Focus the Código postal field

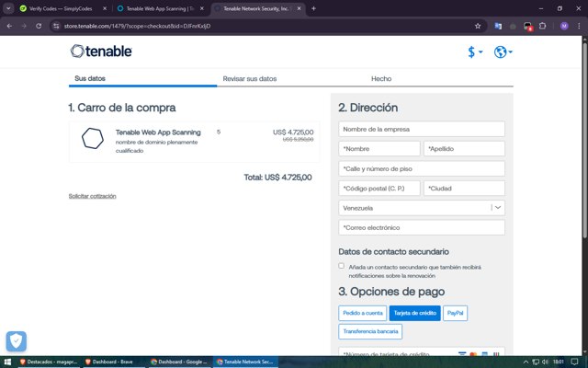(379, 188)
